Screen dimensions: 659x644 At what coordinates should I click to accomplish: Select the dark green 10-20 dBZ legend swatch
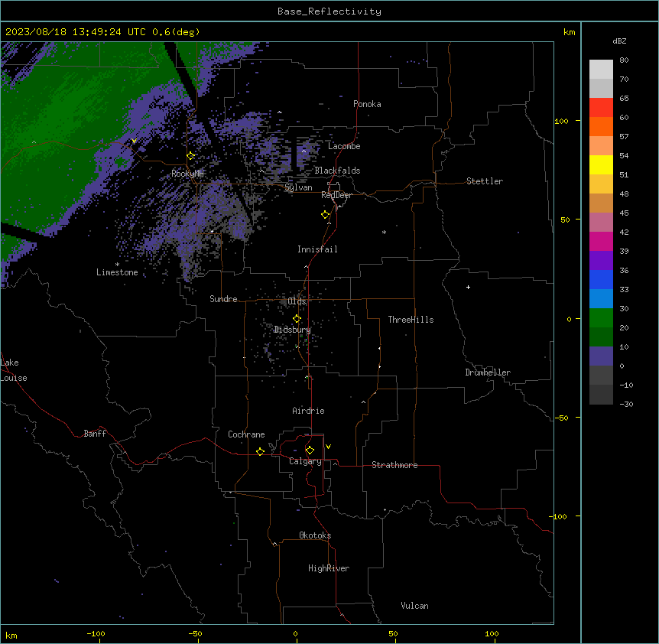[x=601, y=337]
